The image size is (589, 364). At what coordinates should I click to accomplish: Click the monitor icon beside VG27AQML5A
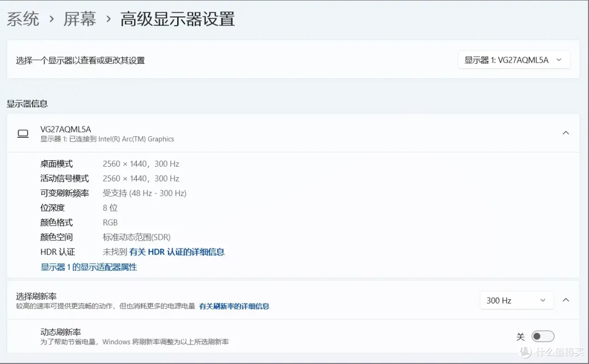pos(23,134)
